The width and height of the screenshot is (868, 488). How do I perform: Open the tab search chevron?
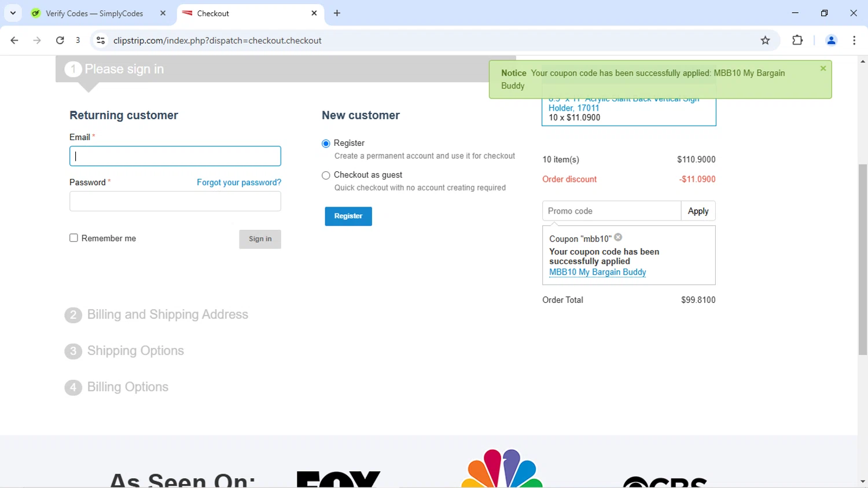coord(13,13)
